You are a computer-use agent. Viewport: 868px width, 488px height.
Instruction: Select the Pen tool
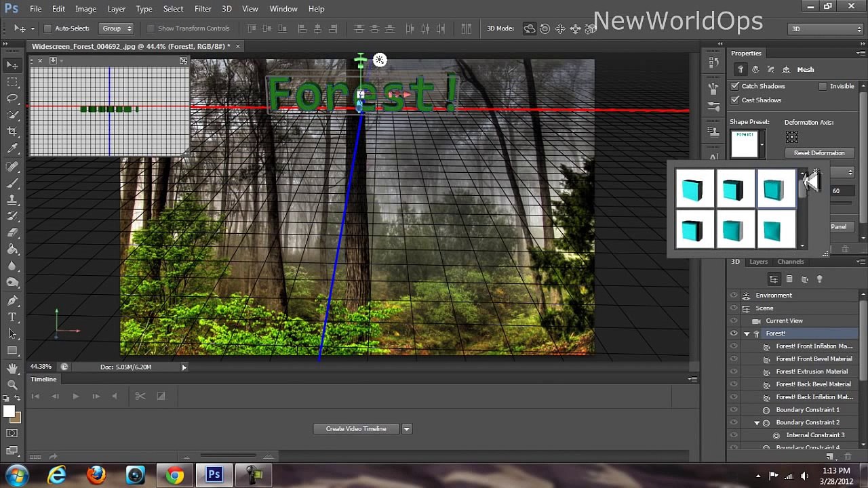12,300
